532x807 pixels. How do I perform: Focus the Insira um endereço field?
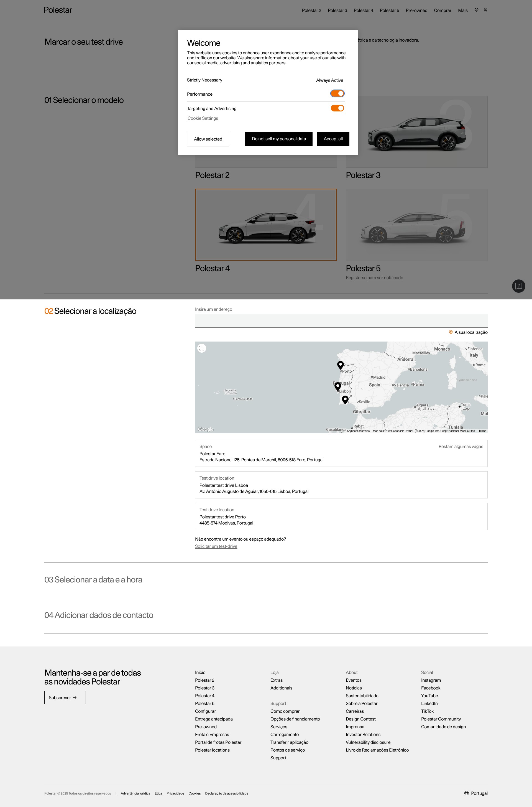341,321
